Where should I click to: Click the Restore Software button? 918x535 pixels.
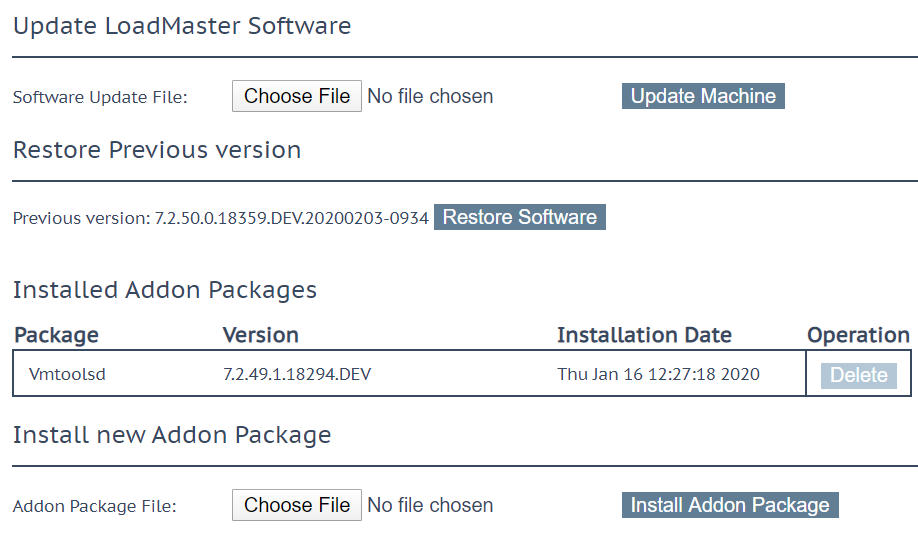click(x=520, y=217)
